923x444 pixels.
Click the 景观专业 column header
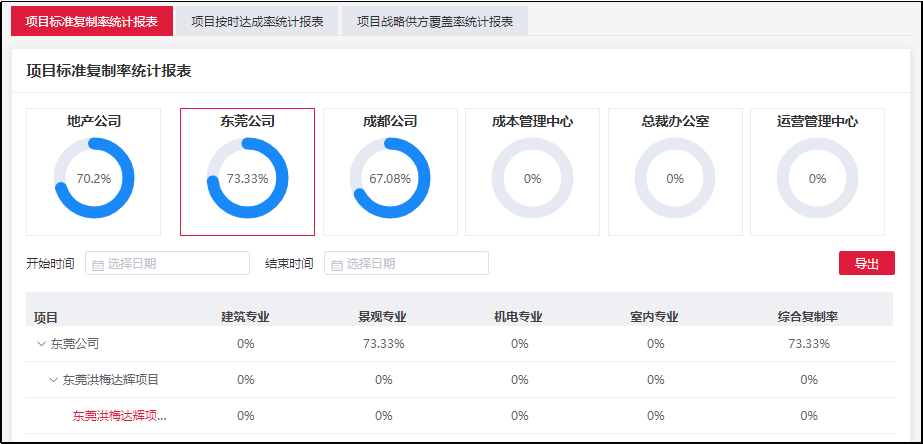coord(383,317)
